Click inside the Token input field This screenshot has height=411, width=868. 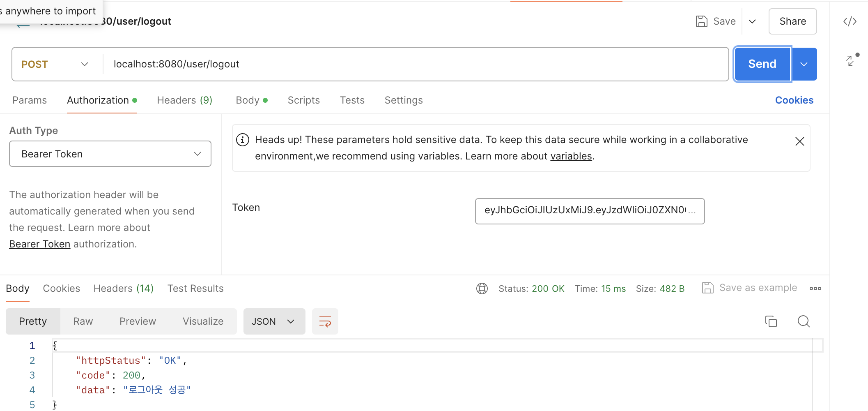pos(590,211)
